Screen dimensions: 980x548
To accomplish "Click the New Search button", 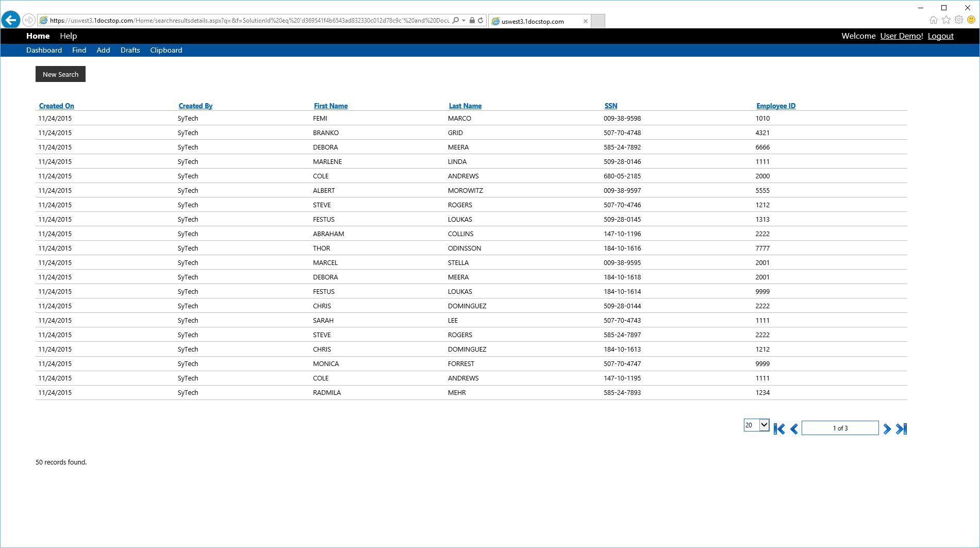I will pyautogui.click(x=60, y=74).
